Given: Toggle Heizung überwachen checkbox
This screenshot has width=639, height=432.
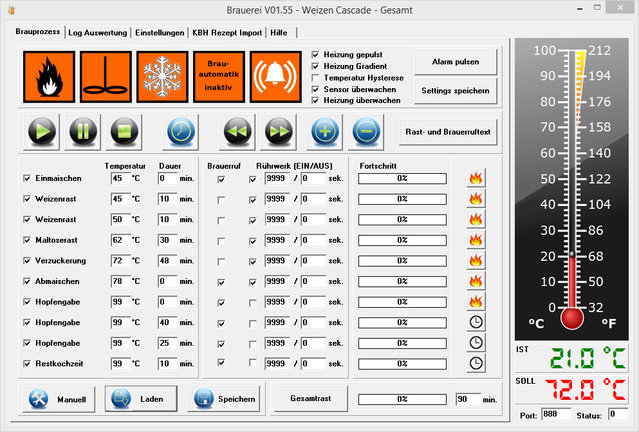Looking at the screenshot, I should click(x=315, y=100).
